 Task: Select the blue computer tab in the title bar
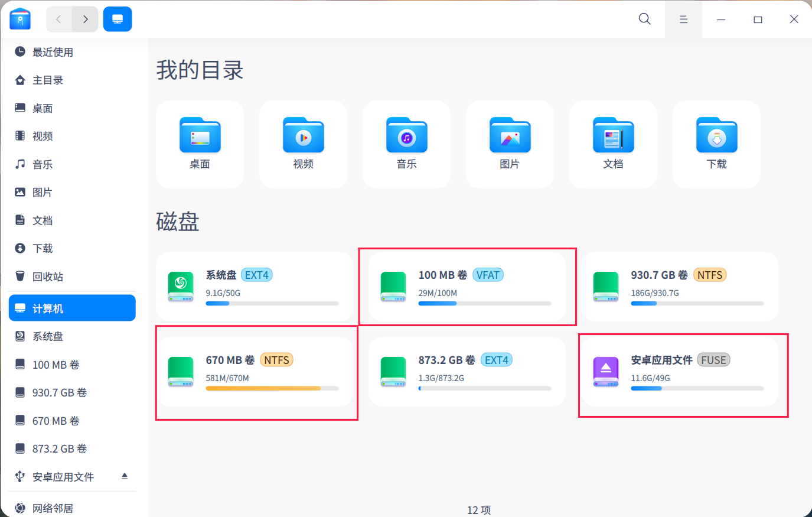pos(118,19)
